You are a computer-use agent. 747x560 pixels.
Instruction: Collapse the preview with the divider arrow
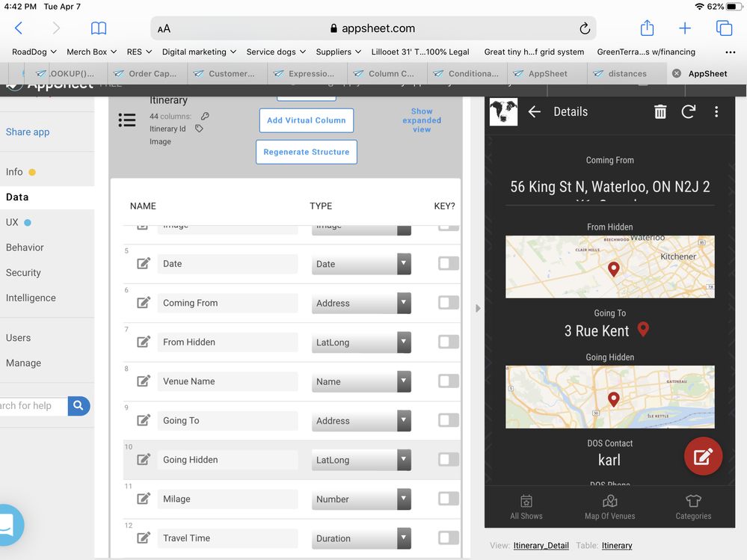click(478, 308)
